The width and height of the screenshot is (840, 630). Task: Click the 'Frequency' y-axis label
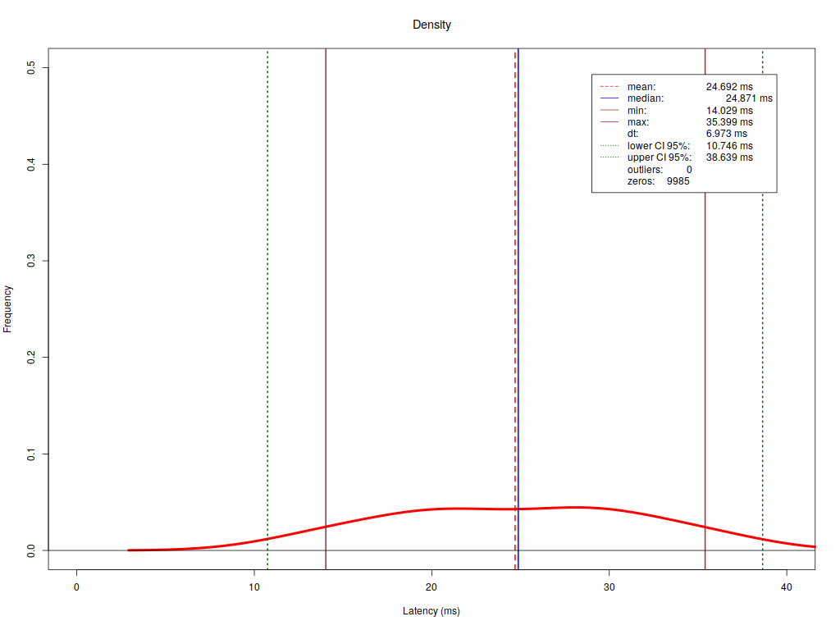pos(7,309)
